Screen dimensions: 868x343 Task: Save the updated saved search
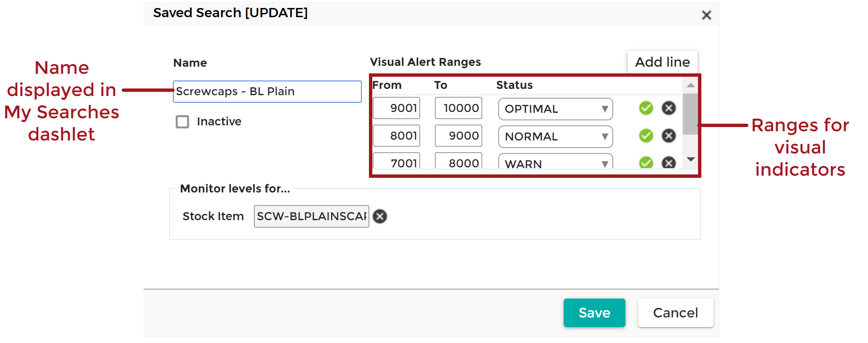[x=594, y=312]
